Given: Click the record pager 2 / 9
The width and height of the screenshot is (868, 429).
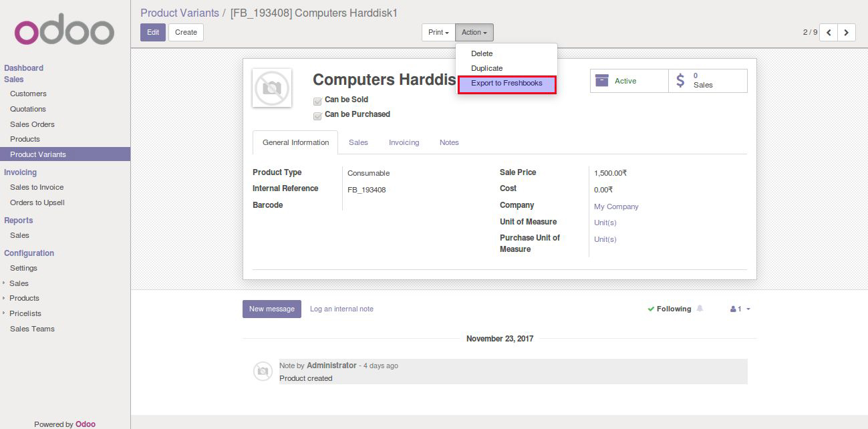Looking at the screenshot, I should [810, 32].
